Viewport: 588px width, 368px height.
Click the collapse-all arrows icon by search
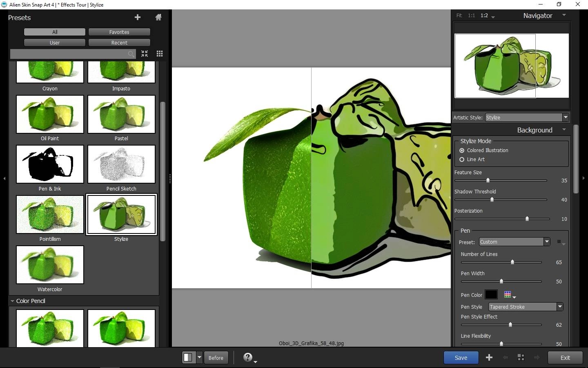click(x=145, y=54)
